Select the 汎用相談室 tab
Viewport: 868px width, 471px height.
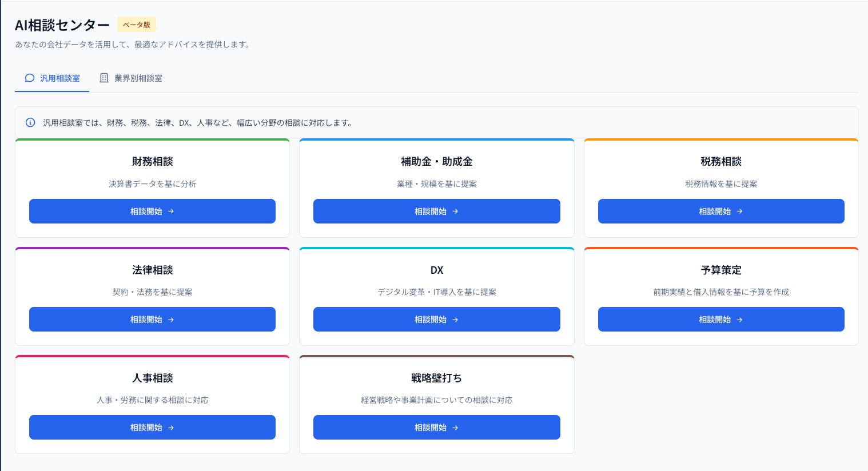(52, 78)
